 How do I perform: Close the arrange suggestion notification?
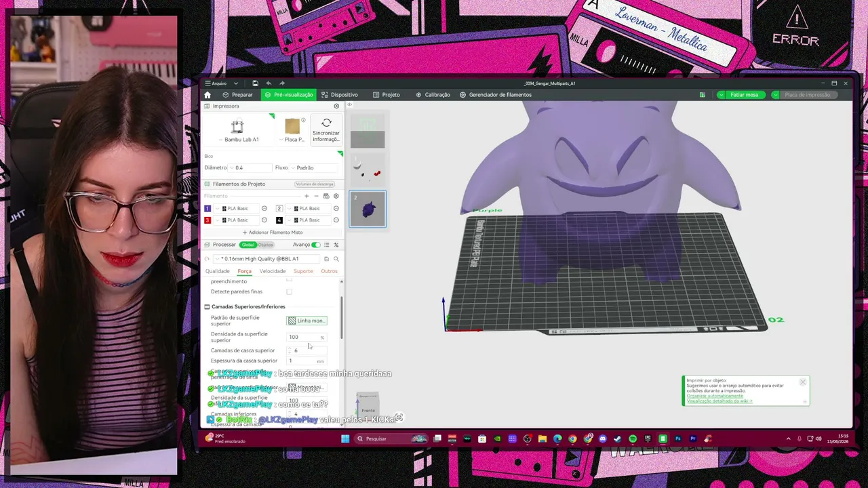click(x=803, y=382)
